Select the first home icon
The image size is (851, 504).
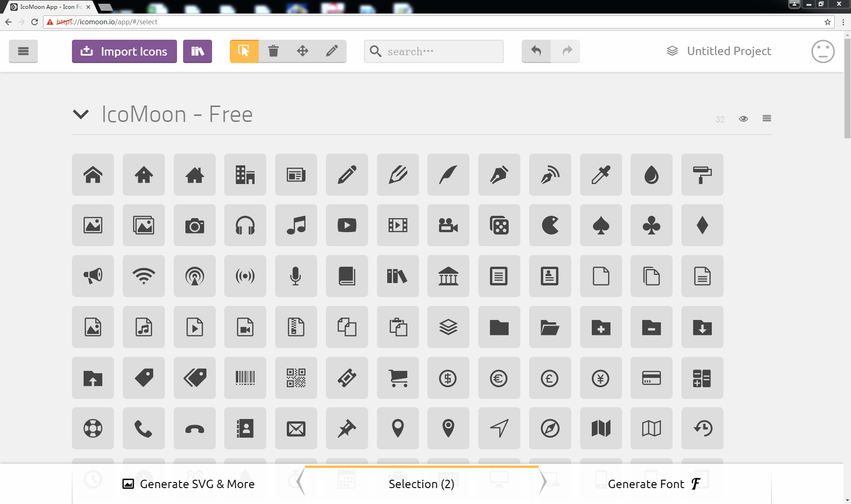93,175
